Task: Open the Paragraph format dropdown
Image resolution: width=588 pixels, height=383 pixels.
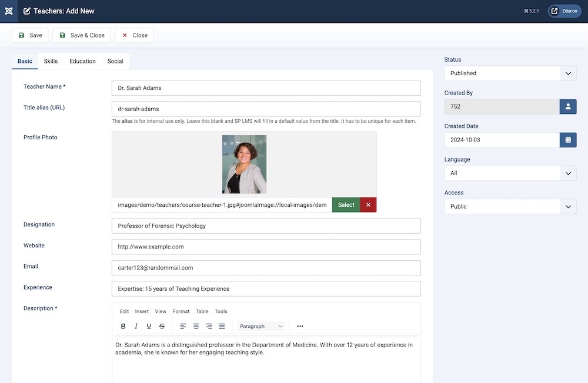Action: point(261,326)
